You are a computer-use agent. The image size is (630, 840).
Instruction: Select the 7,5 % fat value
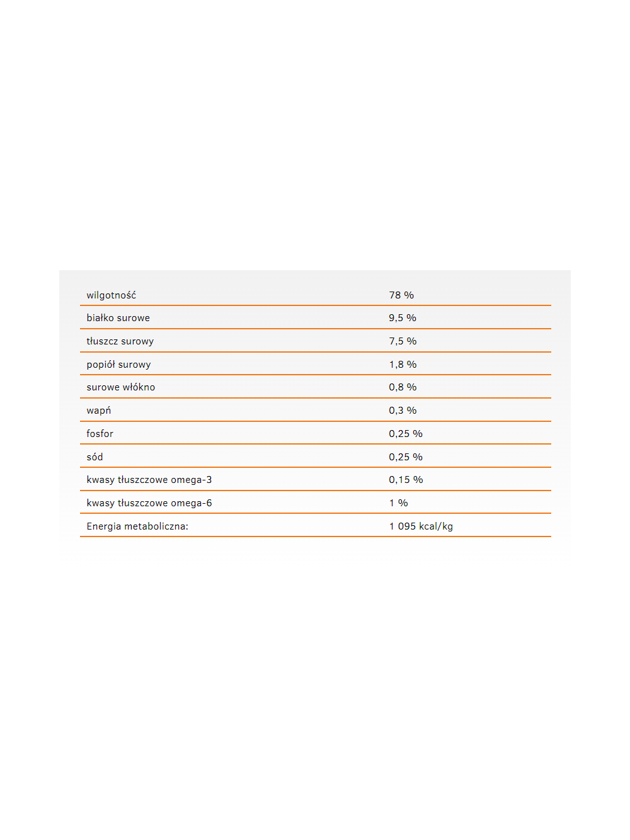[403, 341]
